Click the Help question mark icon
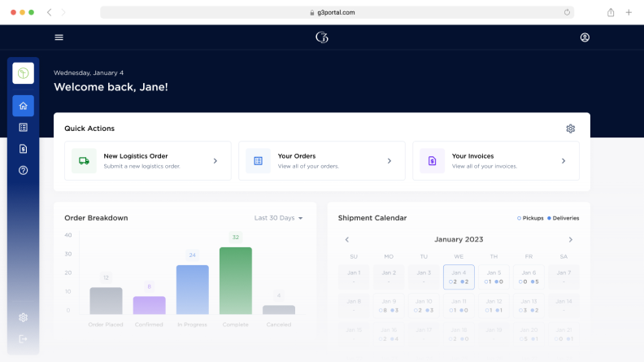The image size is (644, 362). click(x=23, y=170)
